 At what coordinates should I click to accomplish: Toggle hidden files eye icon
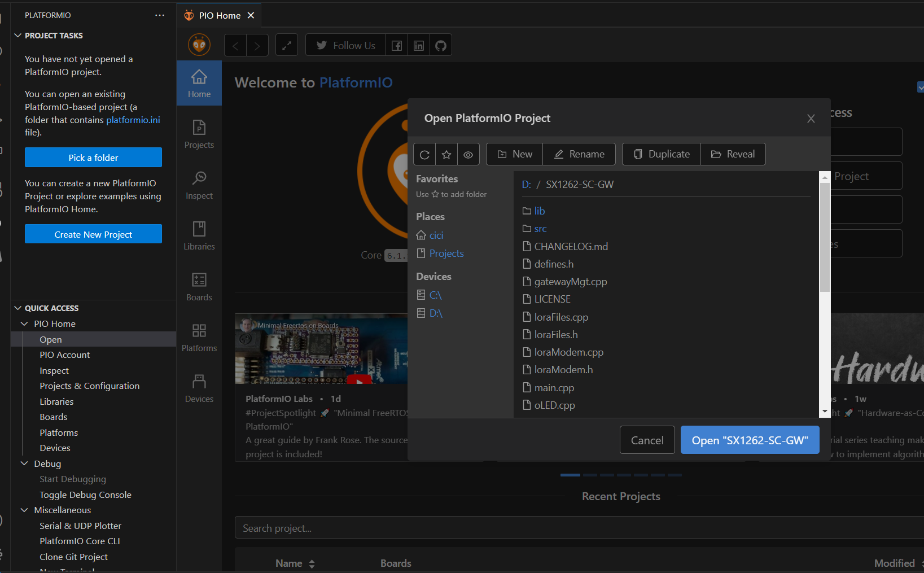pyautogui.click(x=468, y=154)
